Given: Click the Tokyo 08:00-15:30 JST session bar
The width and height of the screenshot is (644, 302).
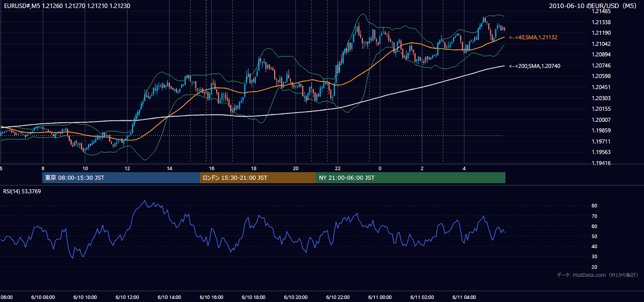Looking at the screenshot, I should 121,178.
